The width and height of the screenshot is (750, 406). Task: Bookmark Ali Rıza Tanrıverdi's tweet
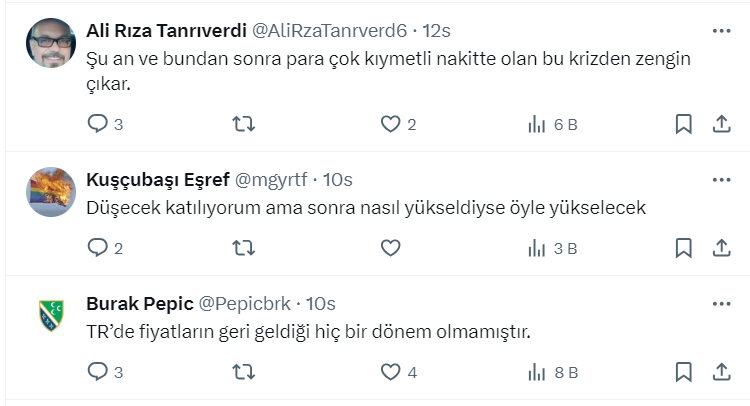click(x=683, y=124)
